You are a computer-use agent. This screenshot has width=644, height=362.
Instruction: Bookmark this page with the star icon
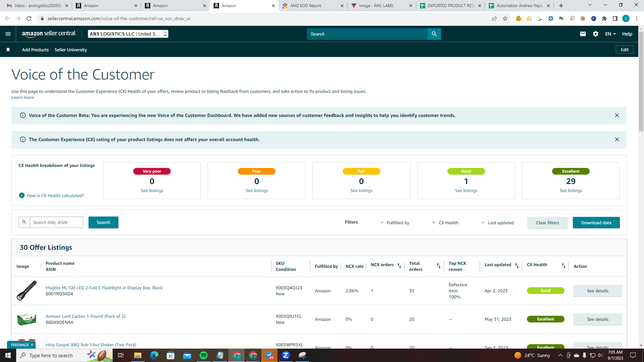pos(505,18)
